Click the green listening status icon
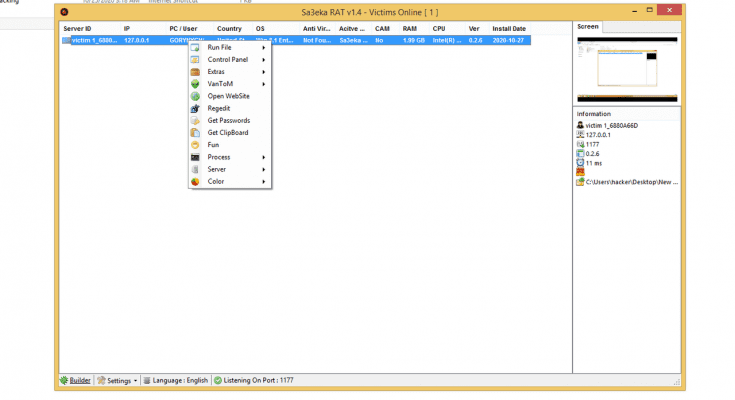This screenshot has height=400, width=735. pyautogui.click(x=218, y=380)
